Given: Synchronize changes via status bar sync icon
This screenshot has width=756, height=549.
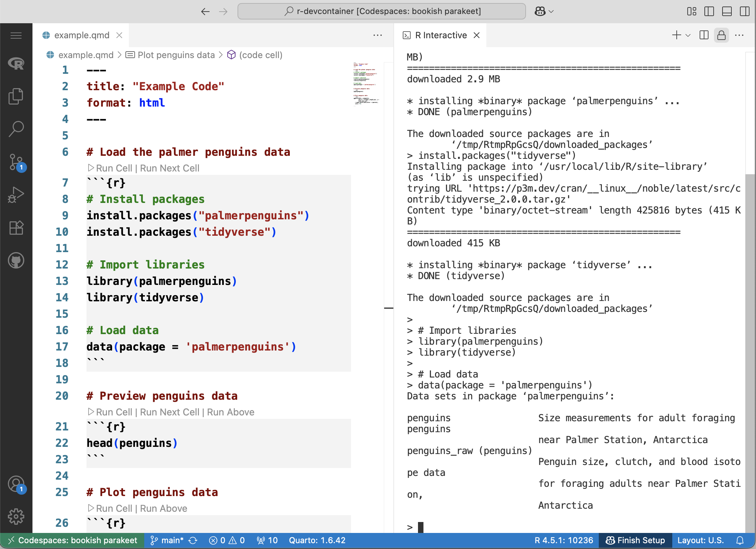Looking at the screenshot, I should pos(193,540).
